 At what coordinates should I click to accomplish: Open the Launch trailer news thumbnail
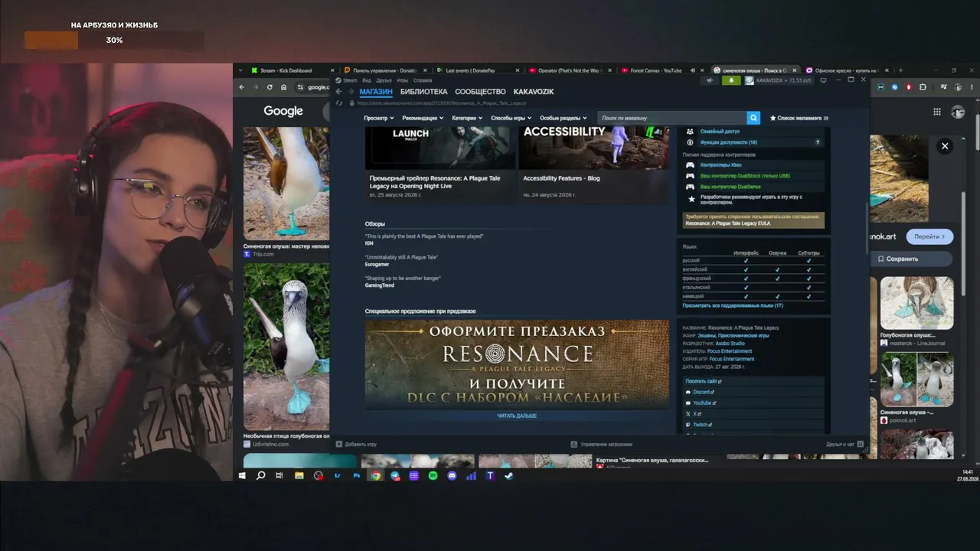coord(440,148)
